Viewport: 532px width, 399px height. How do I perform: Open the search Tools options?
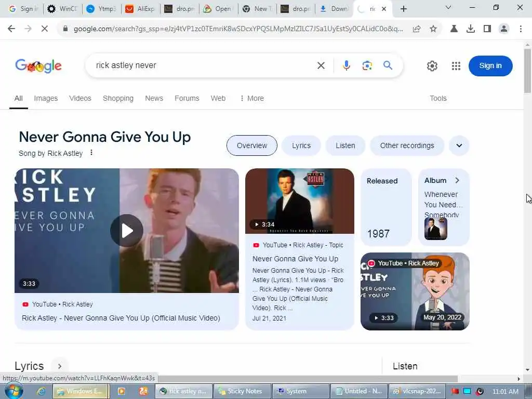[x=438, y=98]
